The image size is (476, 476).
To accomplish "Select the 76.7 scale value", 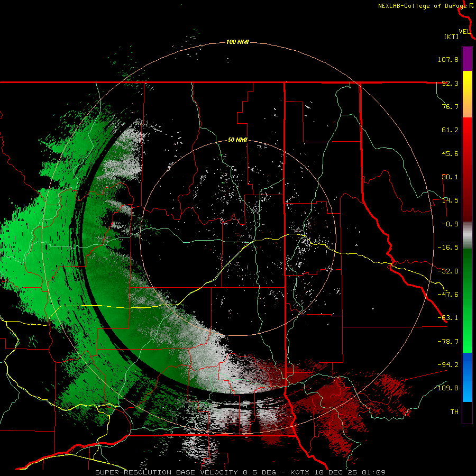I will tap(450, 106).
